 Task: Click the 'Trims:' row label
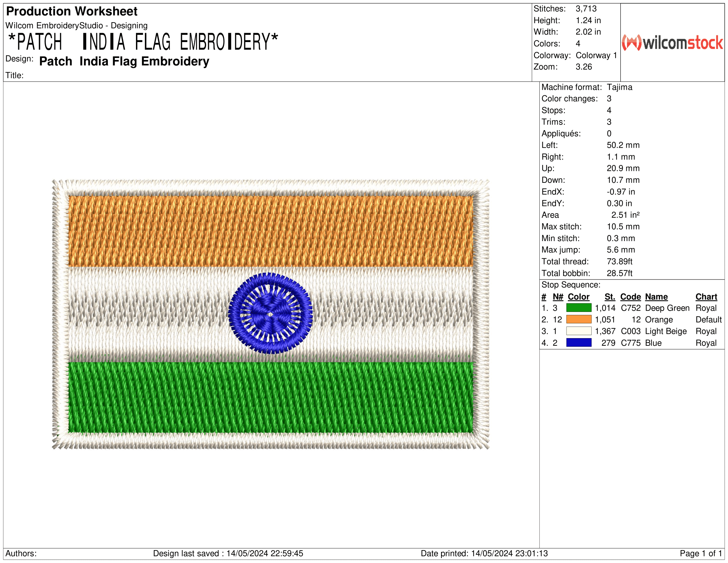point(553,122)
